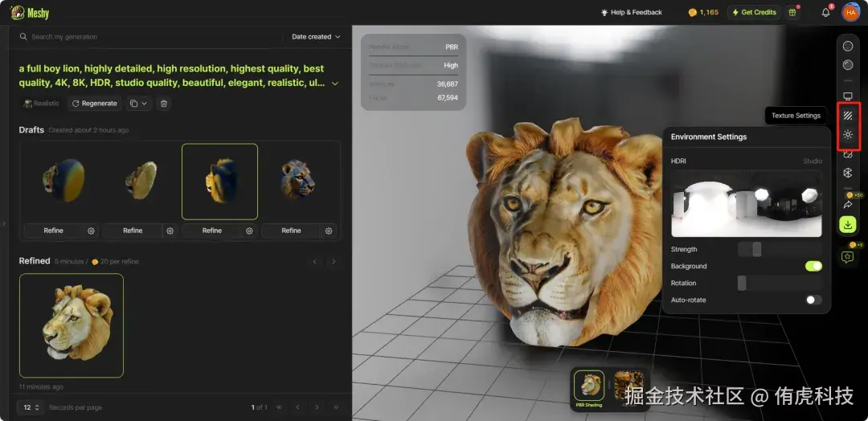Open the gift box rewards icon

pos(792,12)
